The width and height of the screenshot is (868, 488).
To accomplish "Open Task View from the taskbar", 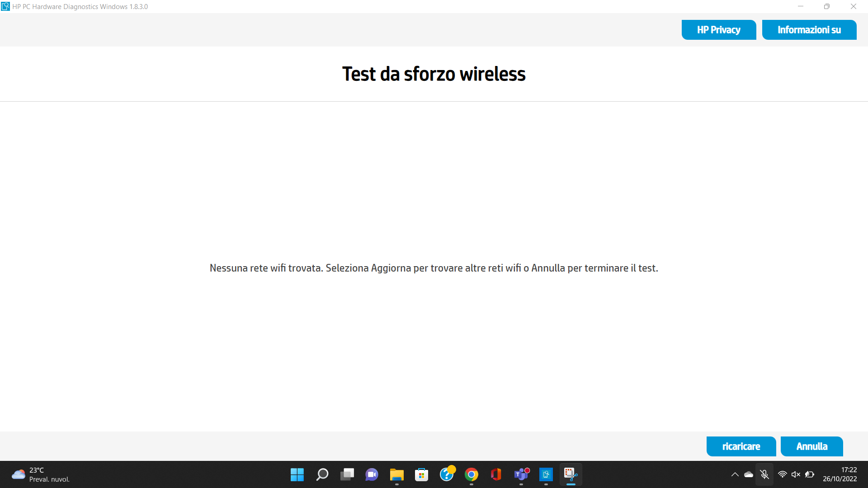I will pyautogui.click(x=347, y=474).
